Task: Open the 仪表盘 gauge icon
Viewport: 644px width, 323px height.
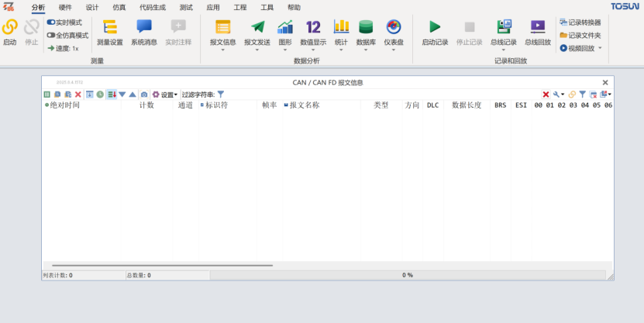Action: 394,27
